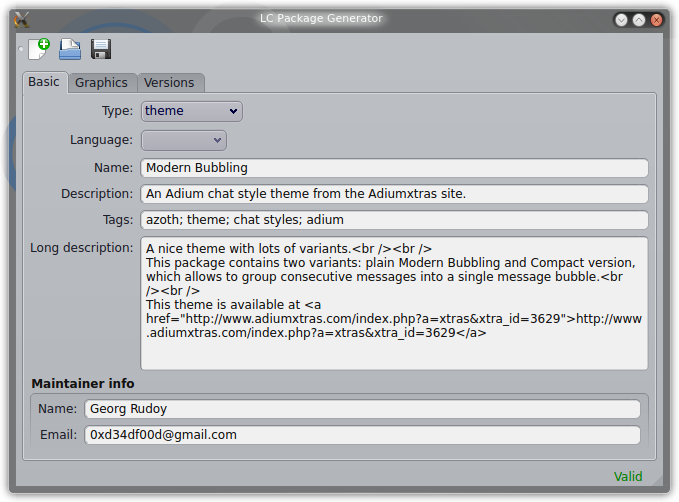The height and width of the screenshot is (502, 679).
Task: Select the Basic tab
Action: 44,82
